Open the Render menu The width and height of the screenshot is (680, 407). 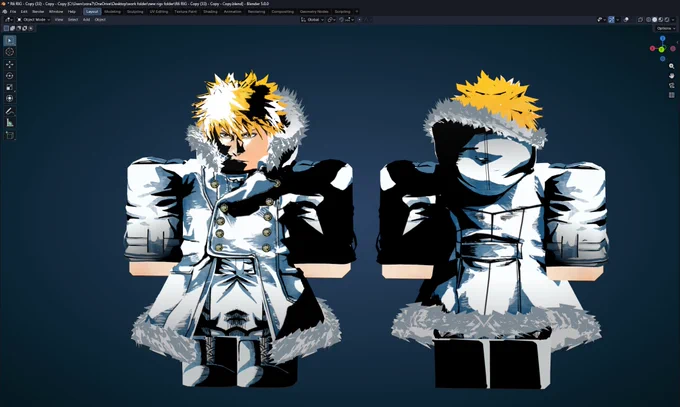point(38,12)
